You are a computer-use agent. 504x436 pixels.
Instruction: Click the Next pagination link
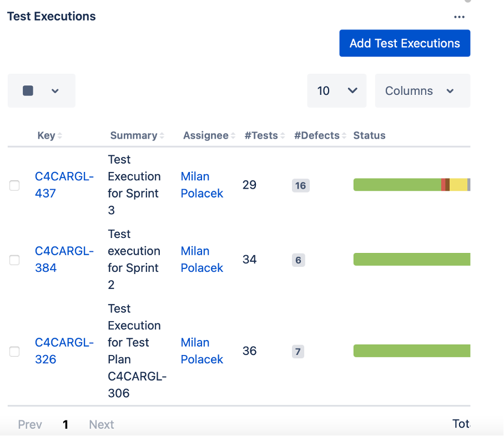pos(102,424)
